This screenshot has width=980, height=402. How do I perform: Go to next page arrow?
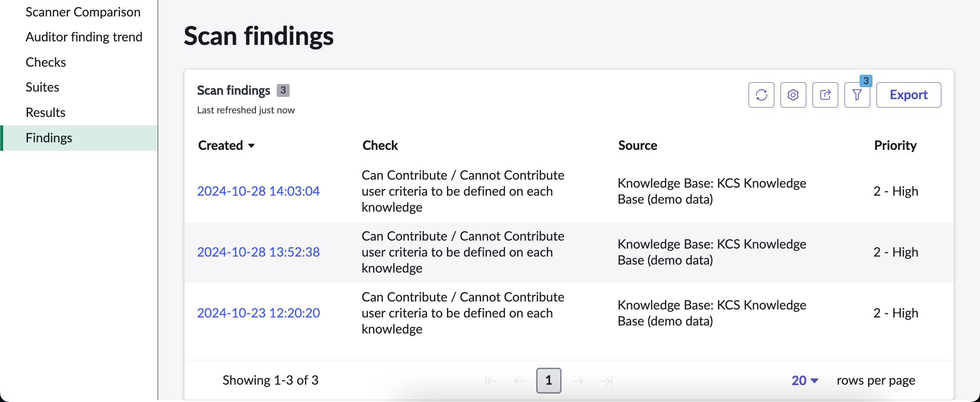pyautogui.click(x=578, y=381)
